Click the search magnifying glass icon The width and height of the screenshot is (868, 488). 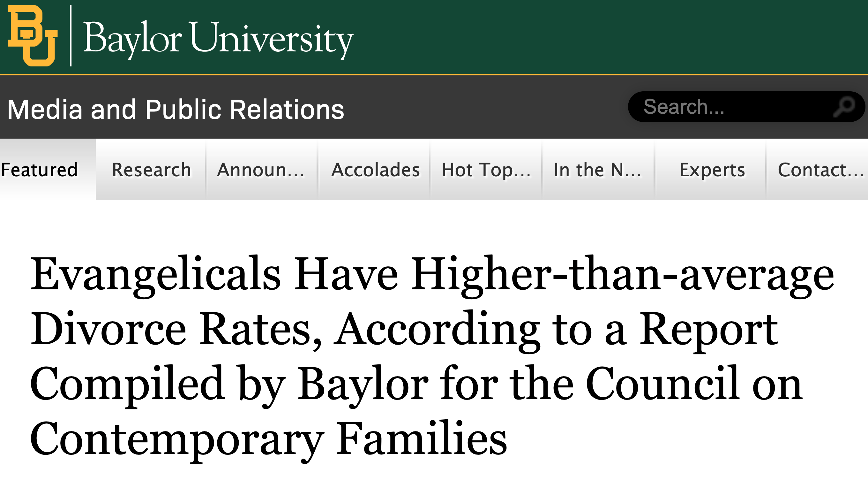coord(844,107)
